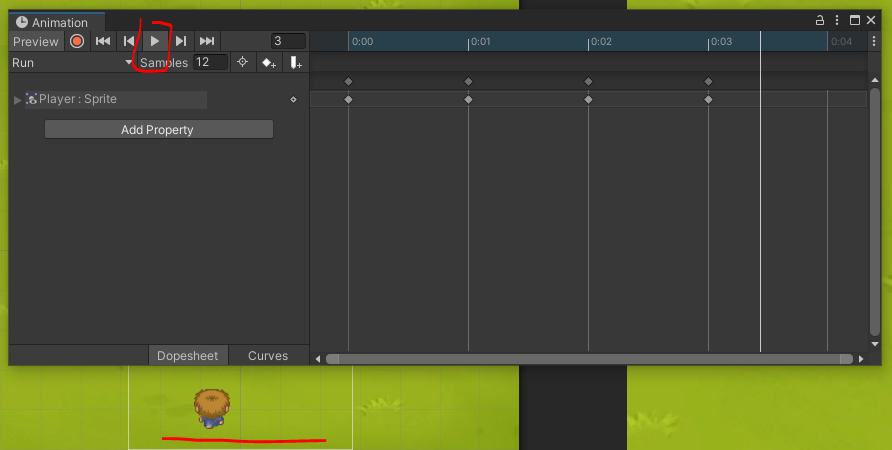The image size is (892, 450).
Task: Jump to last keyframe of the clip
Action: [x=207, y=41]
